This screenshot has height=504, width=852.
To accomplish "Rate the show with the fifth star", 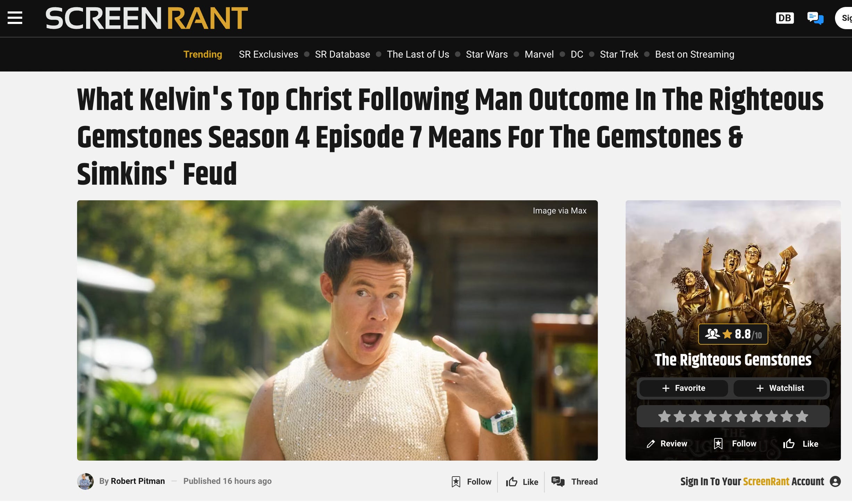I will [726, 416].
